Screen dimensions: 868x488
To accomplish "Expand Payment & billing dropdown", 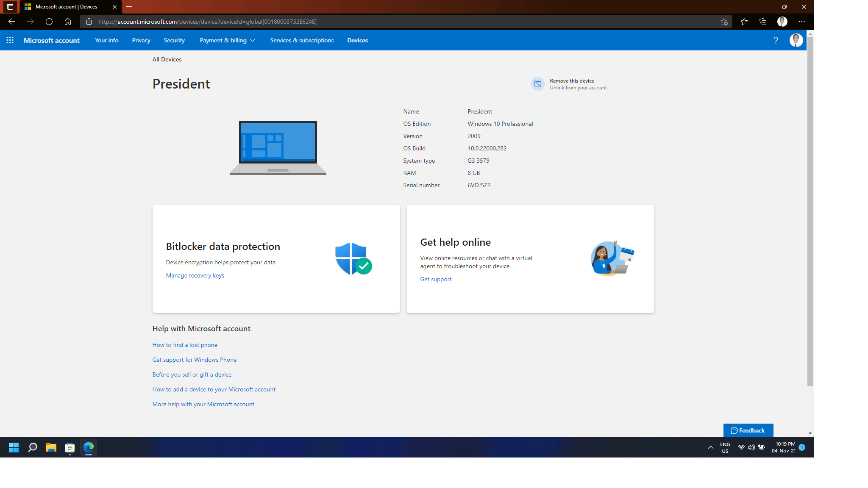I will pos(227,40).
